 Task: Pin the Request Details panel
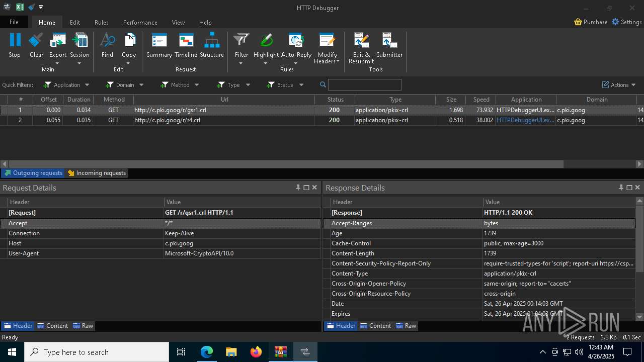[298, 188]
